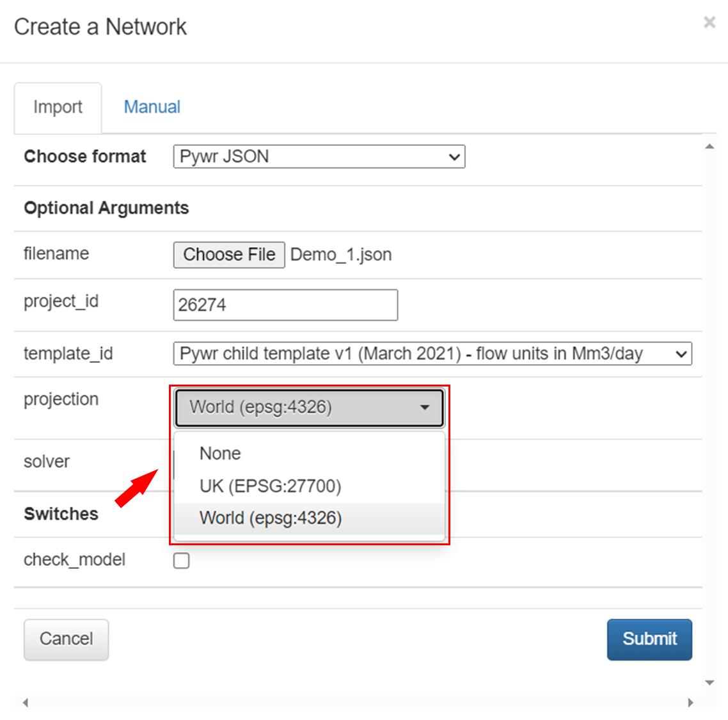The height and width of the screenshot is (720, 728).
Task: Click the project_id input field
Action: coord(285,305)
